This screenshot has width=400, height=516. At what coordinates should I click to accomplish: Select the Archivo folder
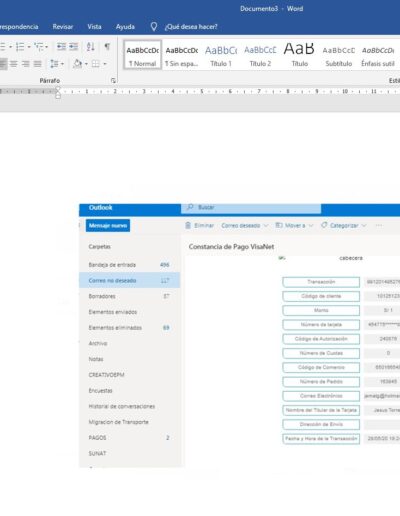tap(129, 343)
